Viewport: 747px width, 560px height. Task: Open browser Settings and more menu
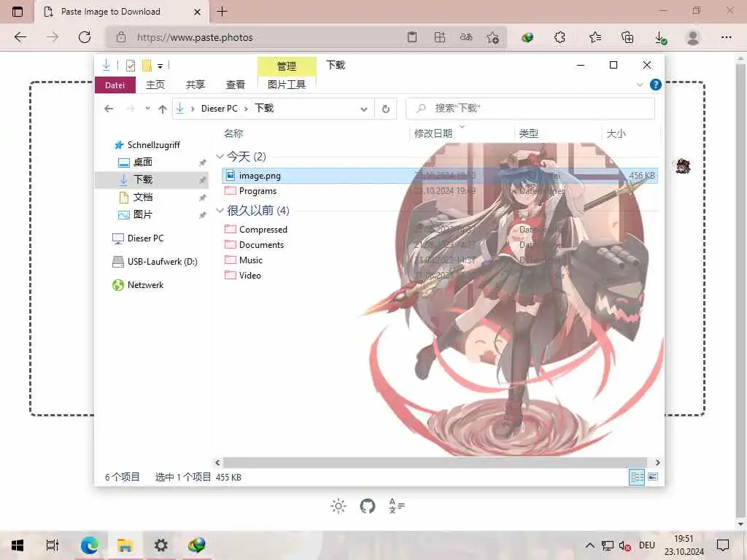(x=726, y=37)
